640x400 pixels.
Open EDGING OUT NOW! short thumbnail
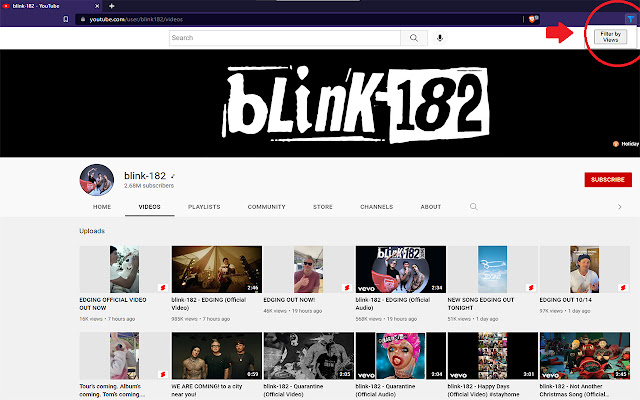pyautogui.click(x=309, y=269)
